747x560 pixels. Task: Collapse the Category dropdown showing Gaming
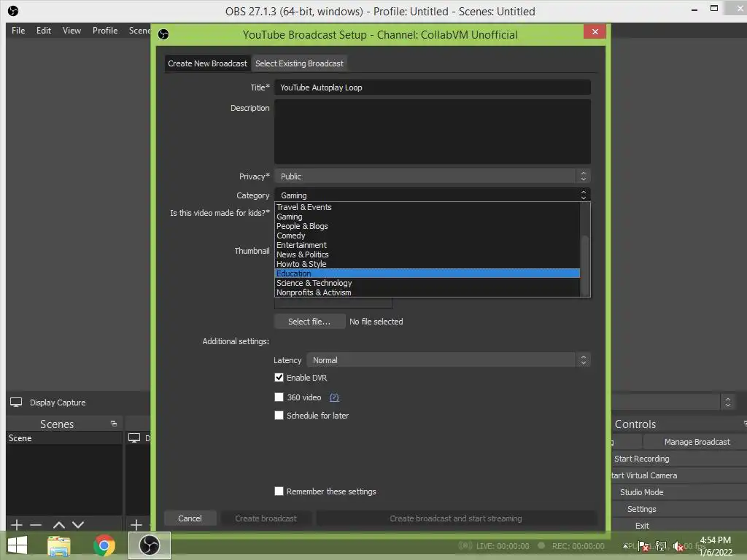click(433, 195)
